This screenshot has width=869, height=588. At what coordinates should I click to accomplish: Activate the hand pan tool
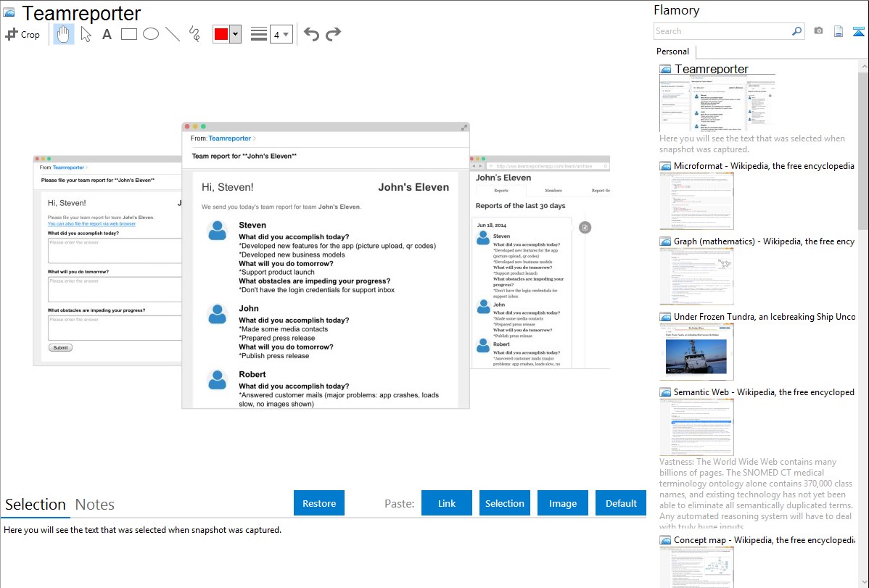64,34
